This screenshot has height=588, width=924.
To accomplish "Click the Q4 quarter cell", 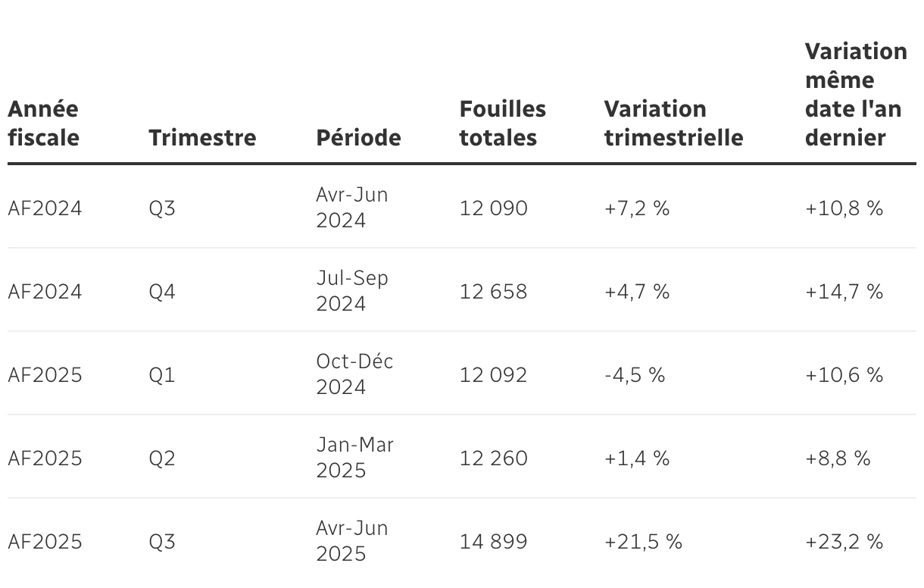I will point(162,292).
